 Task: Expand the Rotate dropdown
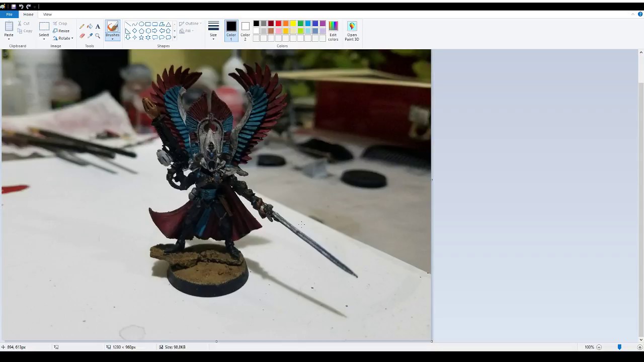[x=72, y=38]
